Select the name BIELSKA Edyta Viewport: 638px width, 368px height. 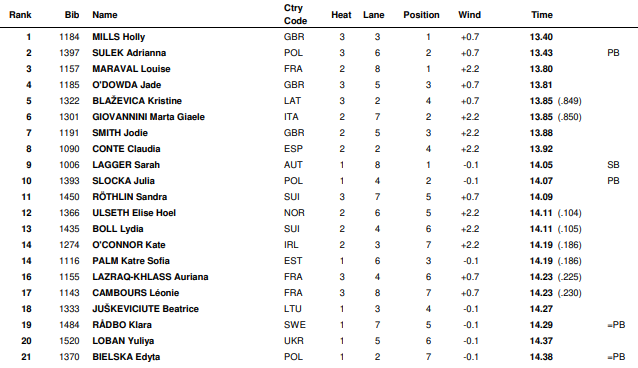point(126,357)
